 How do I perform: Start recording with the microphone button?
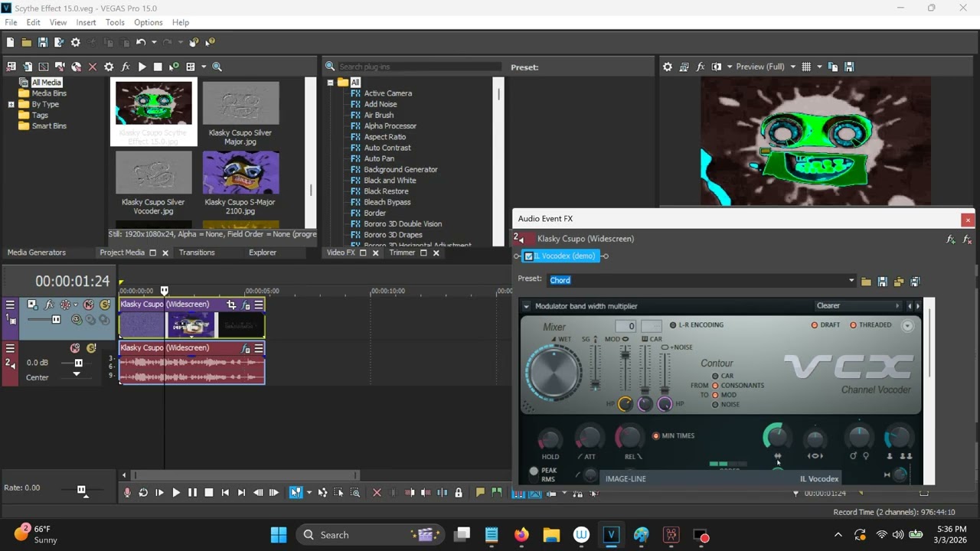127,493
